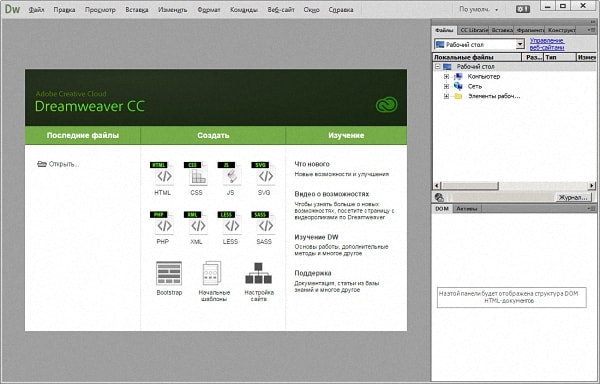
Task: Click the Dw application logo
Action: pyautogui.click(x=12, y=9)
